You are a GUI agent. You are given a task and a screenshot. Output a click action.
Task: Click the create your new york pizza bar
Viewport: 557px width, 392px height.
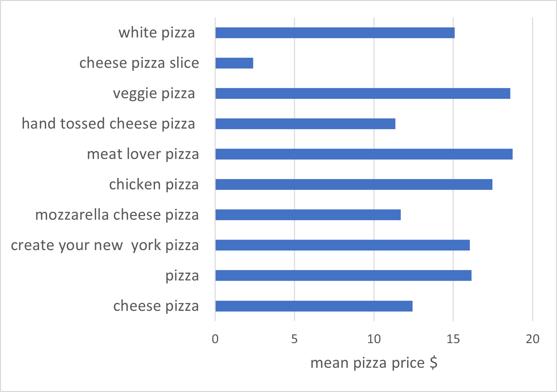tap(343, 245)
